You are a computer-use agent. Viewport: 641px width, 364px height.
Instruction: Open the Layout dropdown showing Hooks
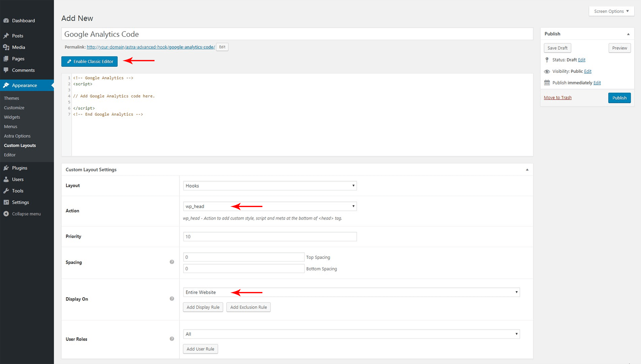point(270,186)
